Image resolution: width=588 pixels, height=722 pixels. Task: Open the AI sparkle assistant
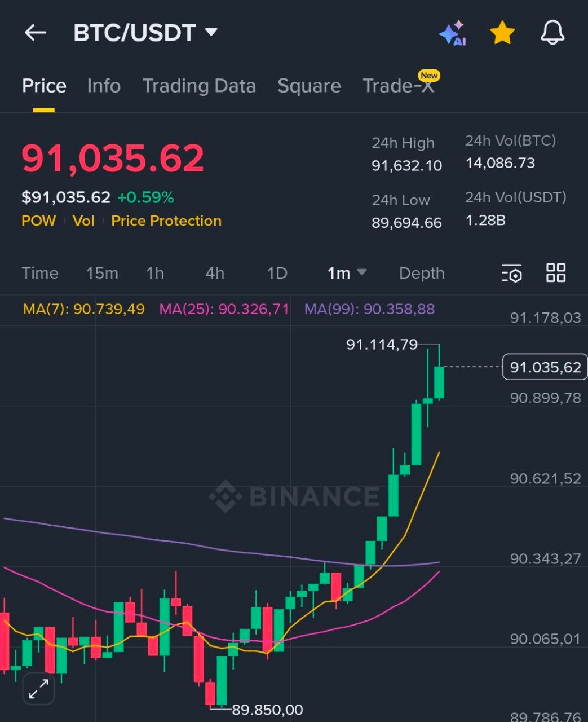tap(453, 33)
